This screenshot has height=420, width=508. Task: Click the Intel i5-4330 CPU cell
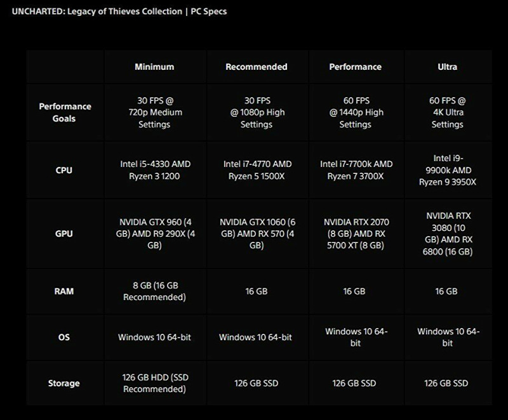[x=155, y=170]
